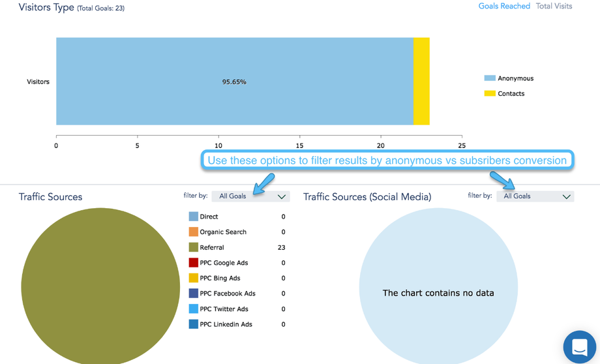The width and height of the screenshot is (600, 364).
Task: Click the Organic Search orange swatch
Action: pyautogui.click(x=194, y=232)
